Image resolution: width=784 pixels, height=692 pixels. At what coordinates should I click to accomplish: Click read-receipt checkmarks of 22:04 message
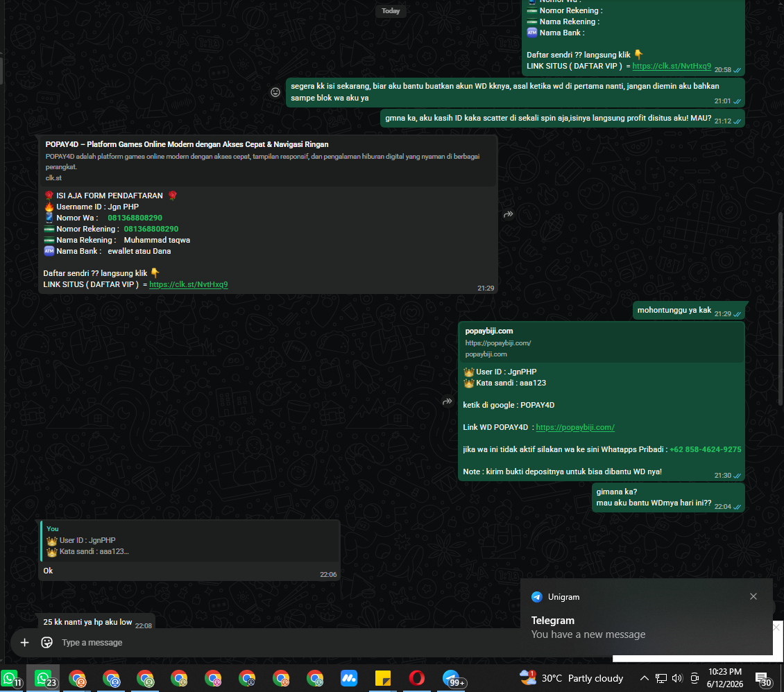tap(737, 507)
